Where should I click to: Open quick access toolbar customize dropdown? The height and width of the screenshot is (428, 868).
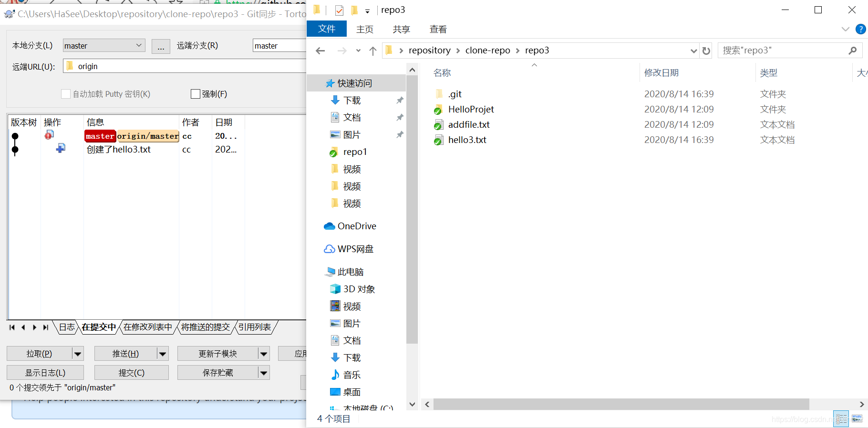367,11
